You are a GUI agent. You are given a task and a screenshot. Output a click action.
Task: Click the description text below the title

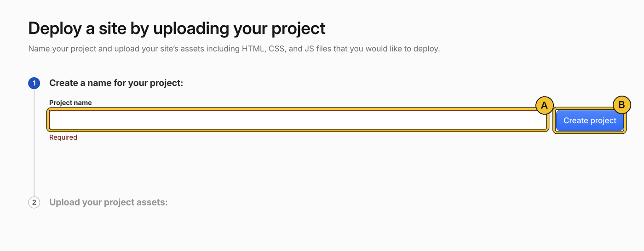[x=234, y=48]
